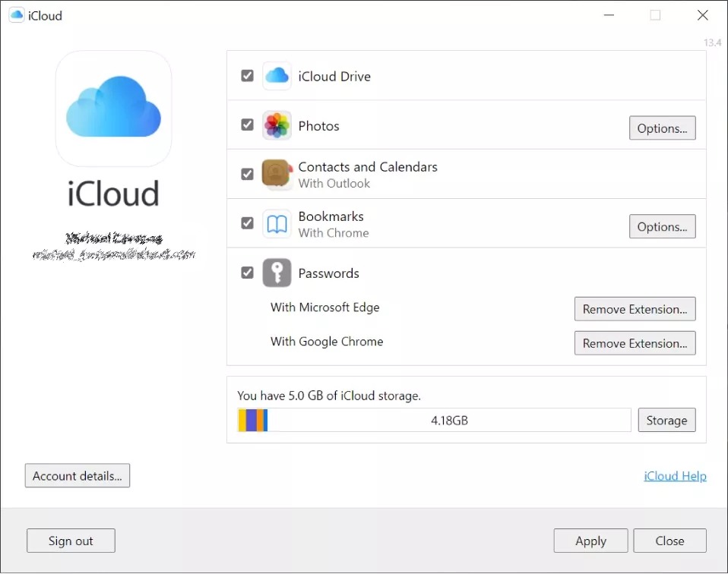
Task: Open Account details
Action: pyautogui.click(x=78, y=475)
